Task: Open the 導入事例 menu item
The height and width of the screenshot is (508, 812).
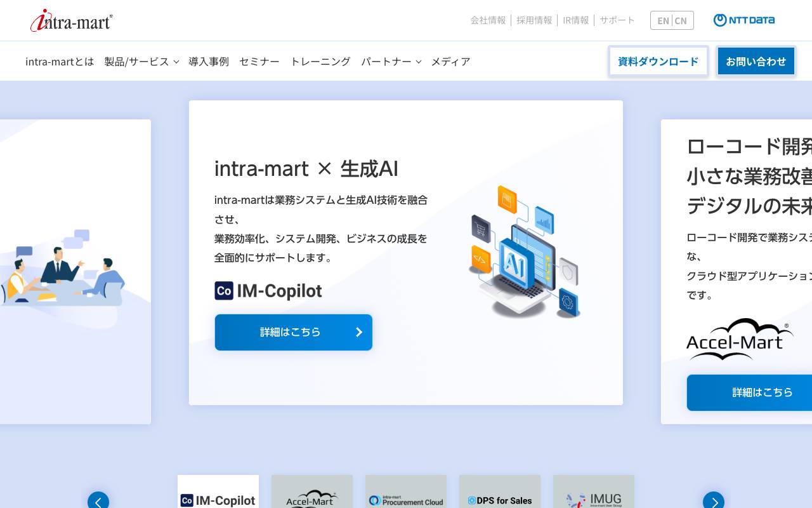Action: click(209, 61)
